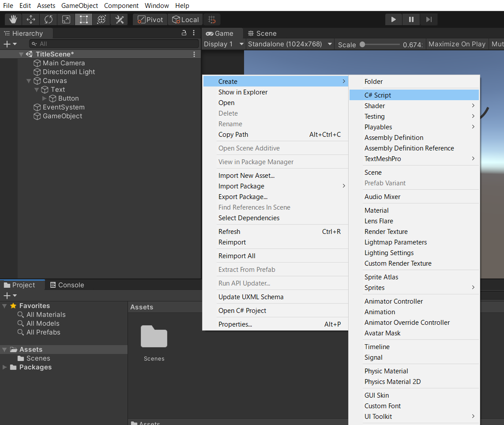
Task: Toggle Maximize On Play
Action: pos(457,44)
